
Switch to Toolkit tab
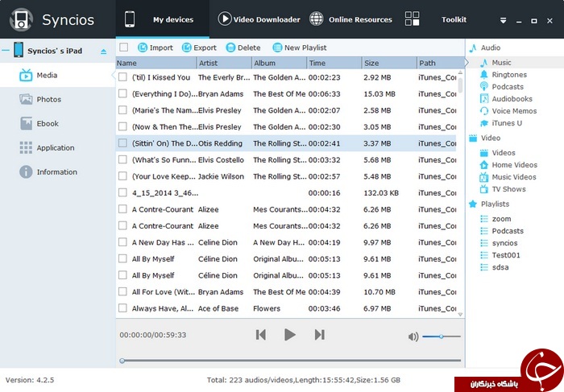point(435,19)
